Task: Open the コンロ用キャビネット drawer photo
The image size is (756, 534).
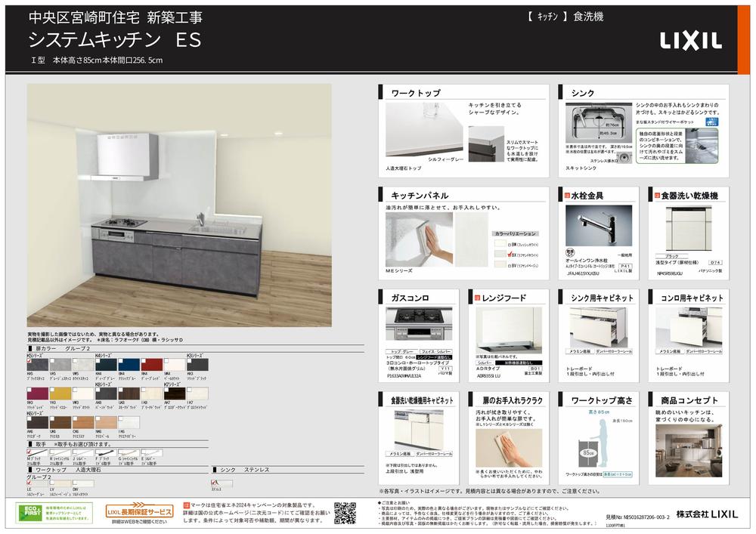Action: tap(689, 328)
